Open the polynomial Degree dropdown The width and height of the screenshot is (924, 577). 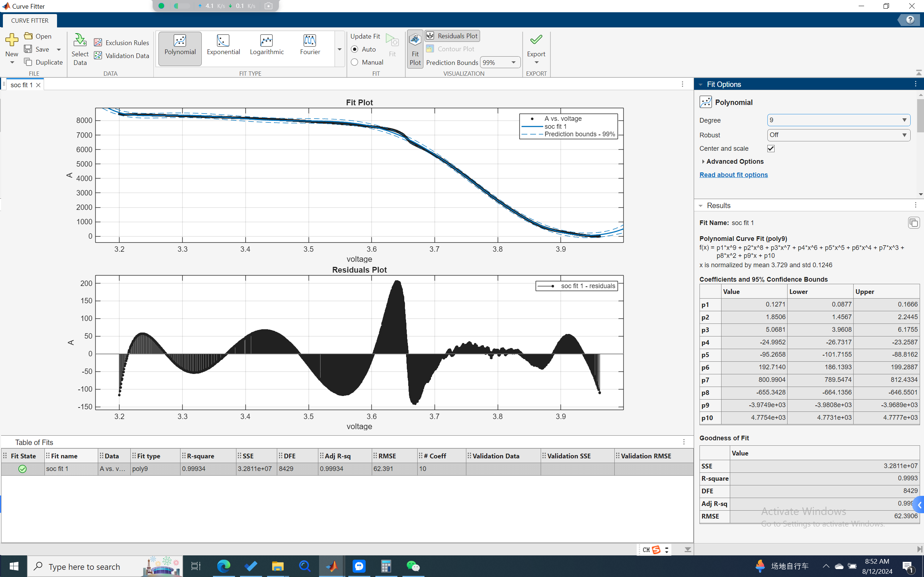(838, 120)
